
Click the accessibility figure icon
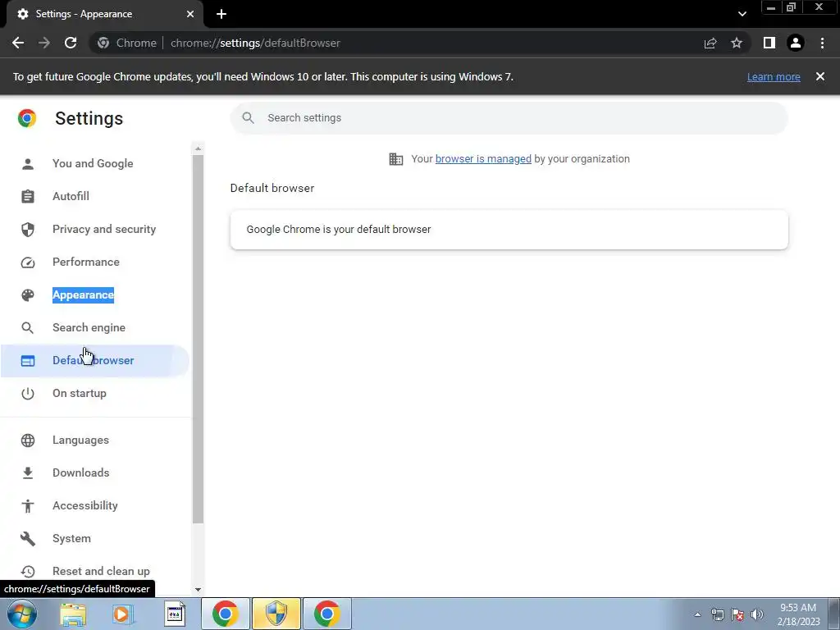(x=28, y=505)
